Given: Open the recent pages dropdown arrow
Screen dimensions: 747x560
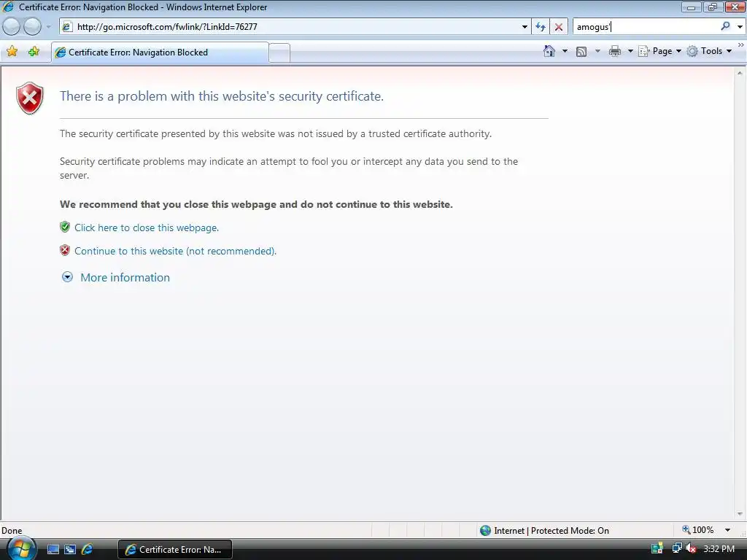Looking at the screenshot, I should [48, 27].
